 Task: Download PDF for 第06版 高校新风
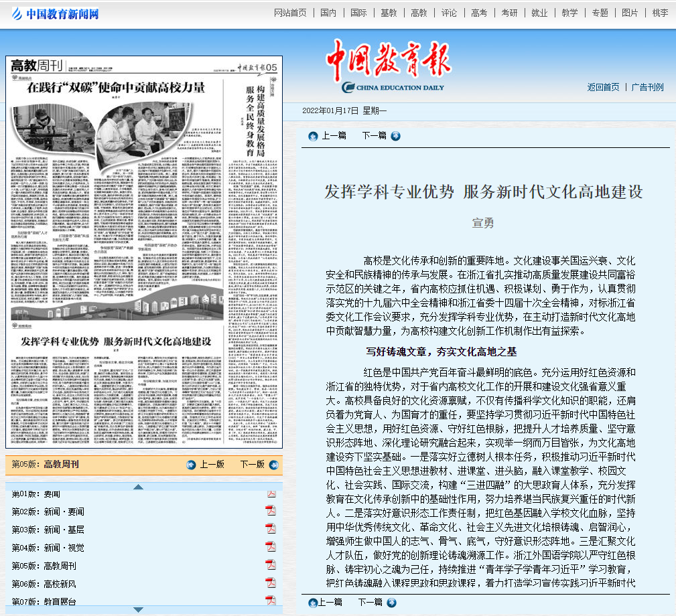271,583
